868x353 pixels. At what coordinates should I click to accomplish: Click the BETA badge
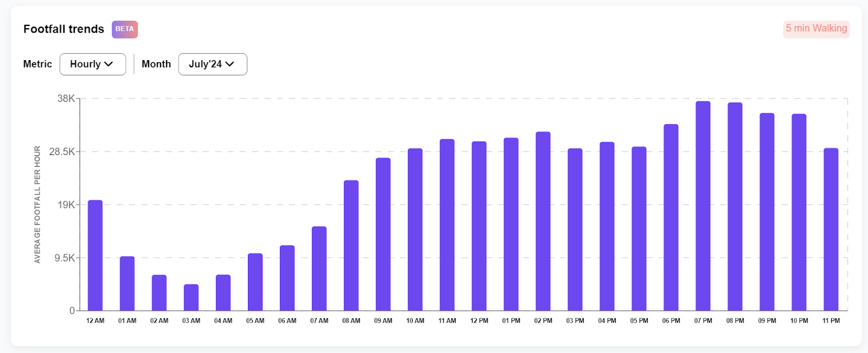pyautogui.click(x=125, y=29)
